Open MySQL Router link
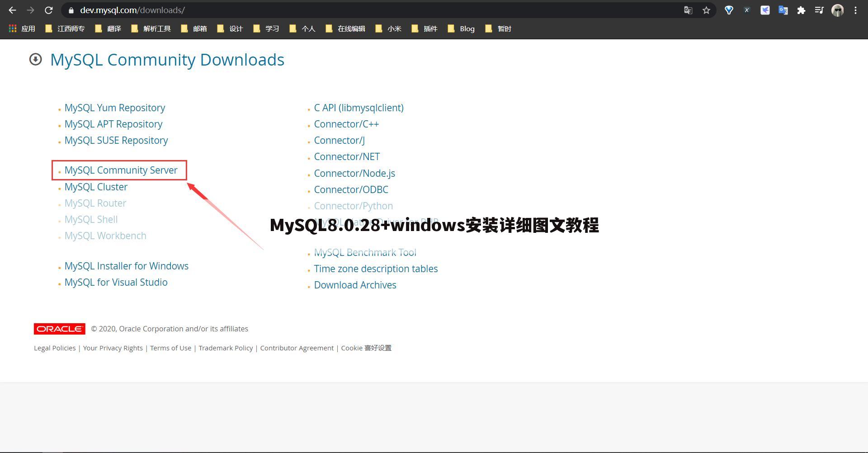Image resolution: width=868 pixels, height=453 pixels. pyautogui.click(x=95, y=203)
